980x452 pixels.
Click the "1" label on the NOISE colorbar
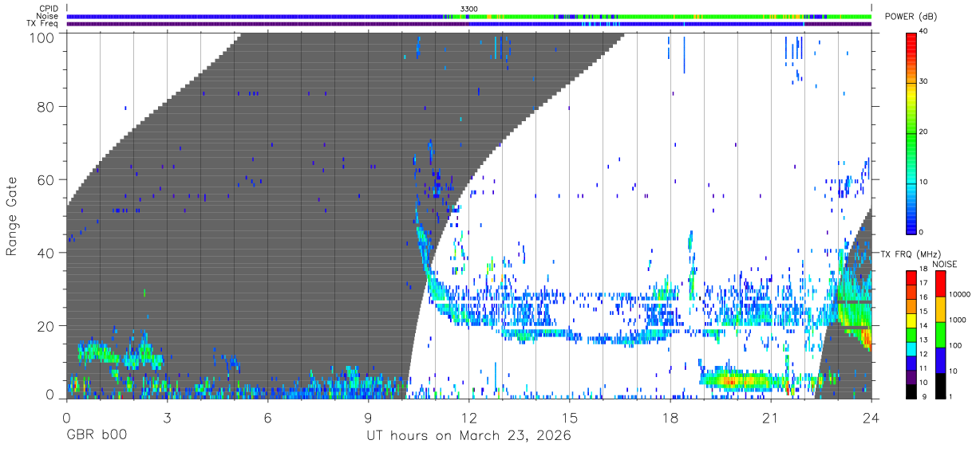pyautogui.click(x=951, y=395)
